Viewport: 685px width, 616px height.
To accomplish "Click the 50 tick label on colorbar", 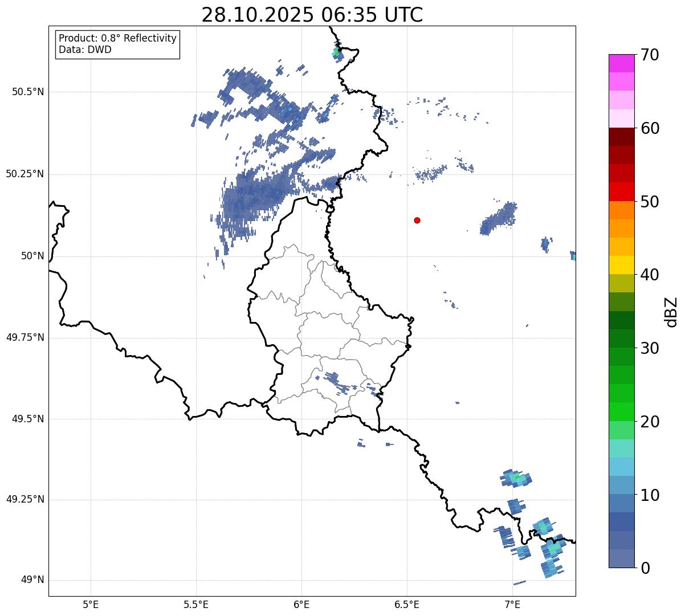I will [x=650, y=202].
